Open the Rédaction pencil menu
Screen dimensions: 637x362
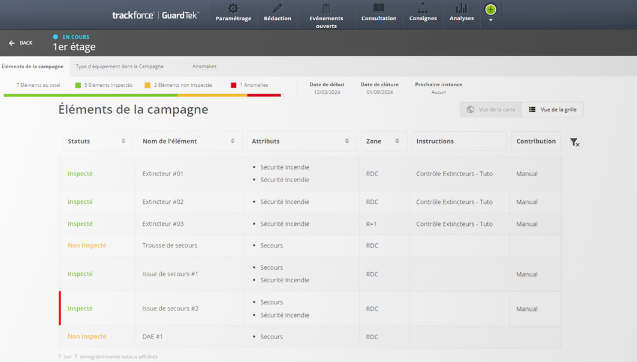pos(277,13)
